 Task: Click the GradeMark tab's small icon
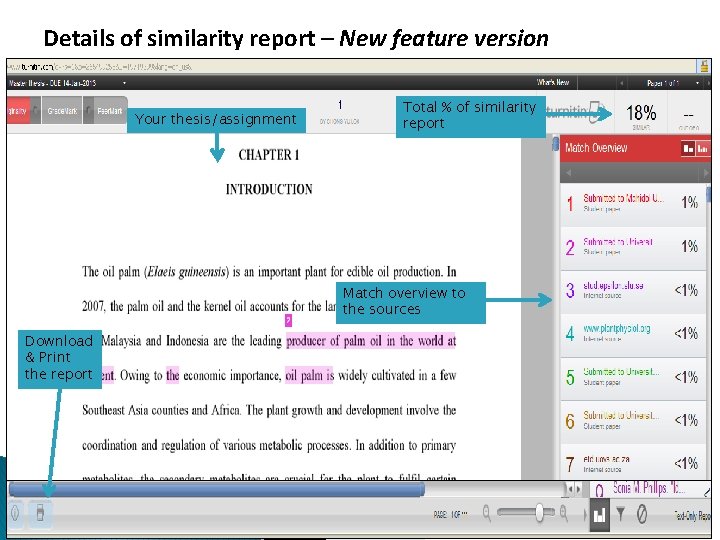point(35,111)
